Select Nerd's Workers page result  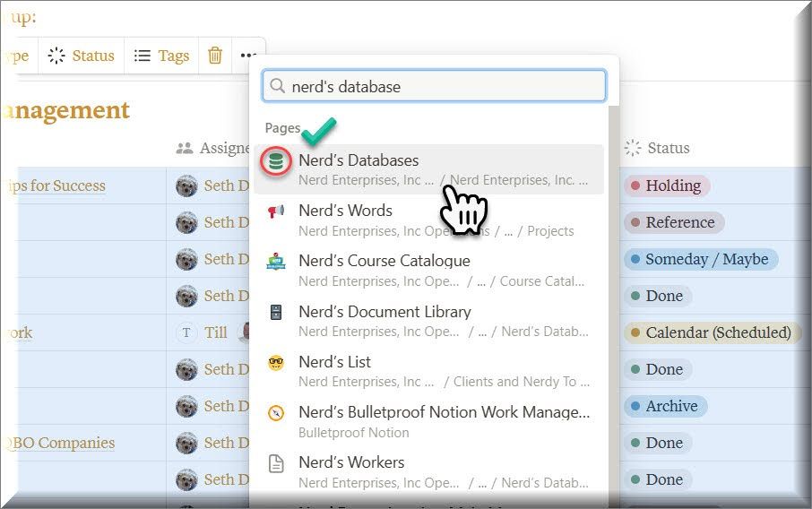[428, 471]
